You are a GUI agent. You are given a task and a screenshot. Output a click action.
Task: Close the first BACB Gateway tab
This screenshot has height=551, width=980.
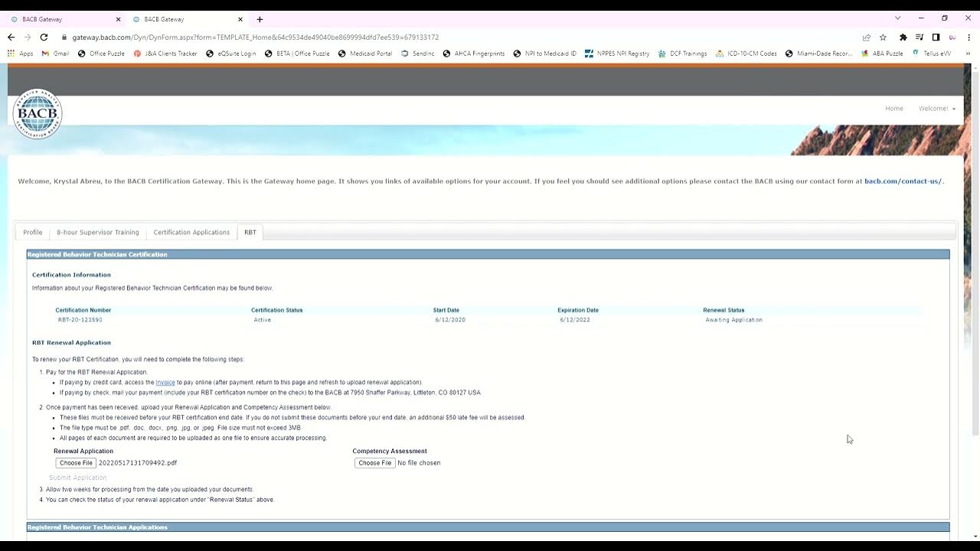coord(118,19)
